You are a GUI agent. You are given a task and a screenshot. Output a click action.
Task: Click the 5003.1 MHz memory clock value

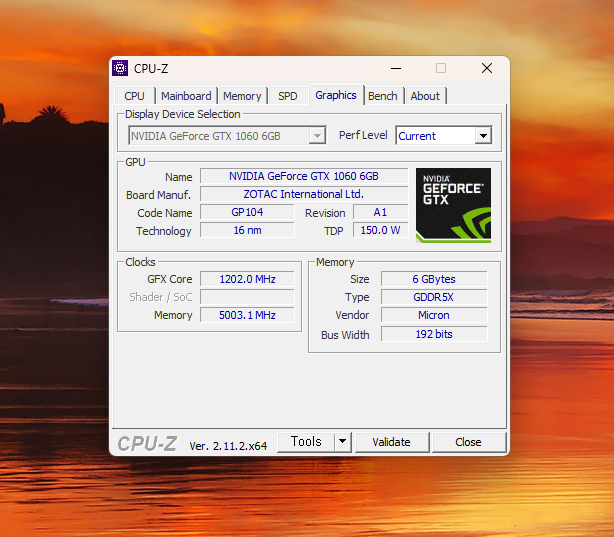(x=247, y=315)
